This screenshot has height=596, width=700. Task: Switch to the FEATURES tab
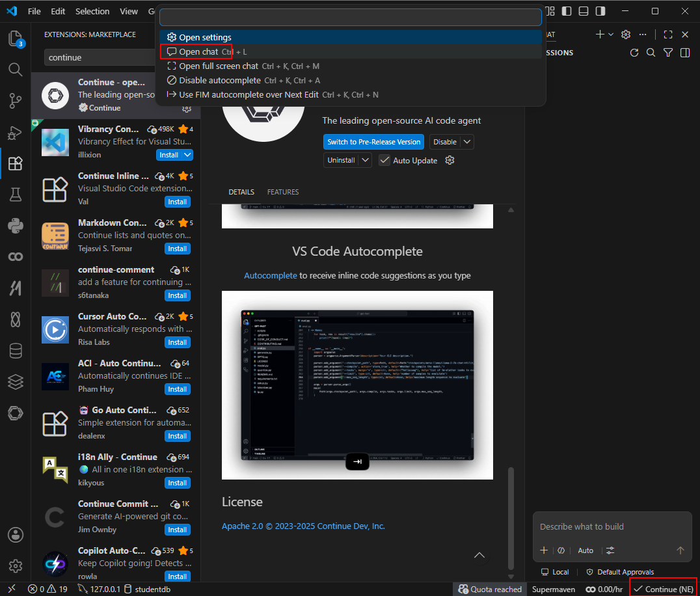coord(283,192)
